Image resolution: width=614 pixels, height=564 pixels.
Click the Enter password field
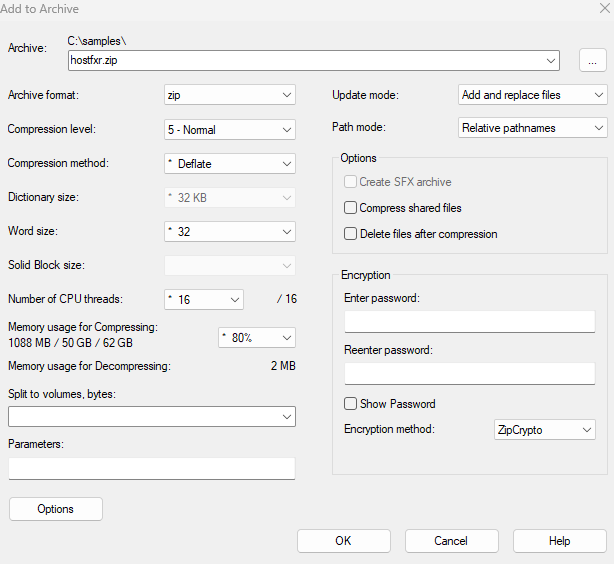(x=470, y=322)
